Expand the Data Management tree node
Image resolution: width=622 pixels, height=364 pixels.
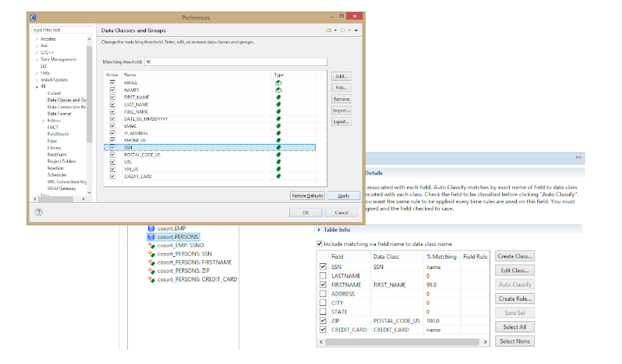pyautogui.click(x=37, y=59)
